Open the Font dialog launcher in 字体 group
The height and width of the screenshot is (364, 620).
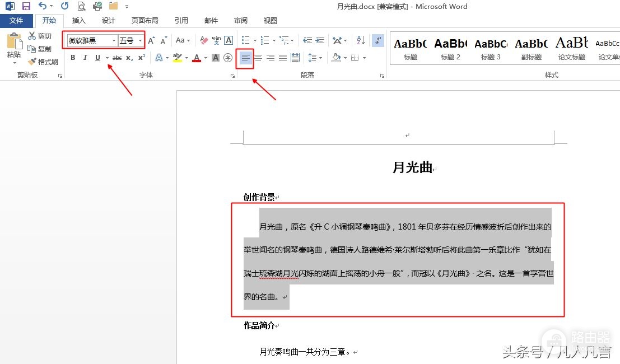coord(232,76)
